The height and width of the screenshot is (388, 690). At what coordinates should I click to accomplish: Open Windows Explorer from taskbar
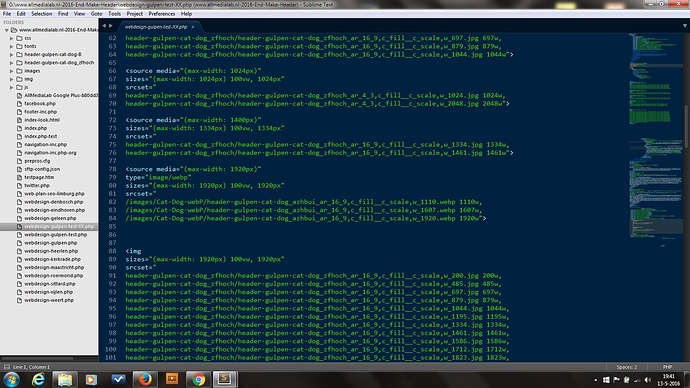pos(65,379)
